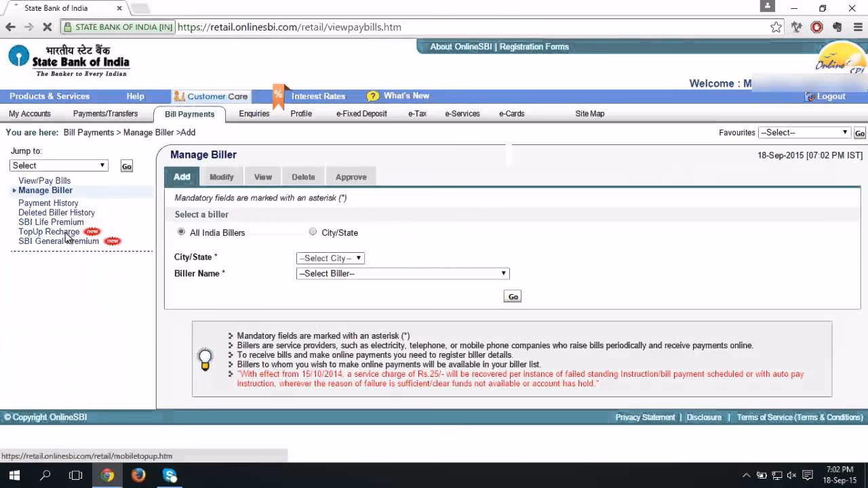Click the Logout icon
This screenshot has width=868, height=488.
click(x=809, y=96)
